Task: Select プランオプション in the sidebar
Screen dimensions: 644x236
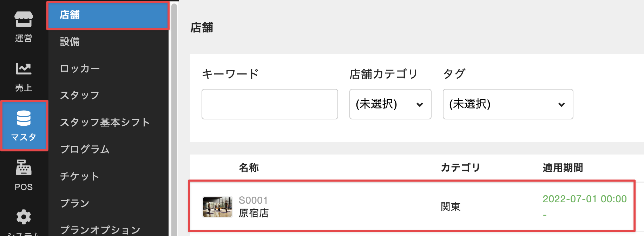Action: (100, 230)
